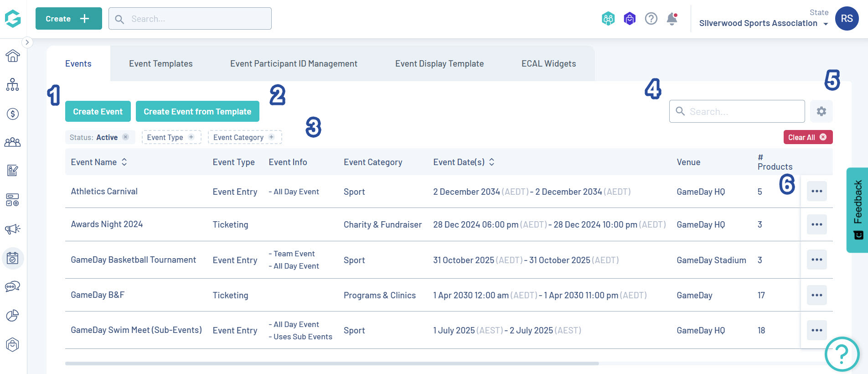Switch to the ECAL Widgets tab
Image resolution: width=868 pixels, height=374 pixels.
549,63
